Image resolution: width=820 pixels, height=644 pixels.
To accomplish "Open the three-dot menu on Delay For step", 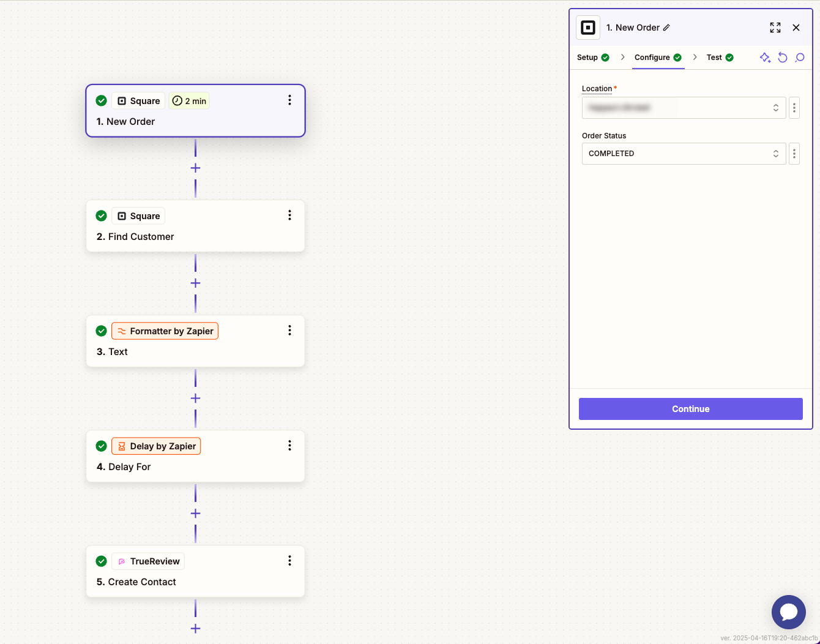I will (x=289, y=446).
